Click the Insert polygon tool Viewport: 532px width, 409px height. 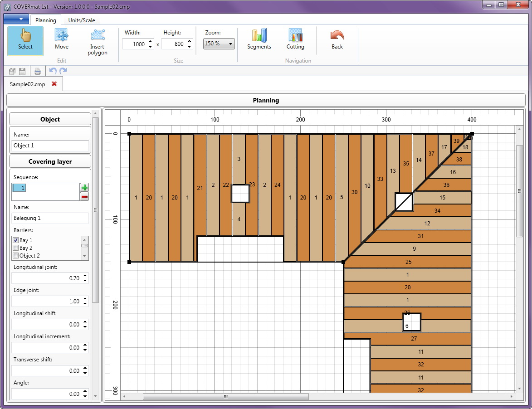coord(98,42)
